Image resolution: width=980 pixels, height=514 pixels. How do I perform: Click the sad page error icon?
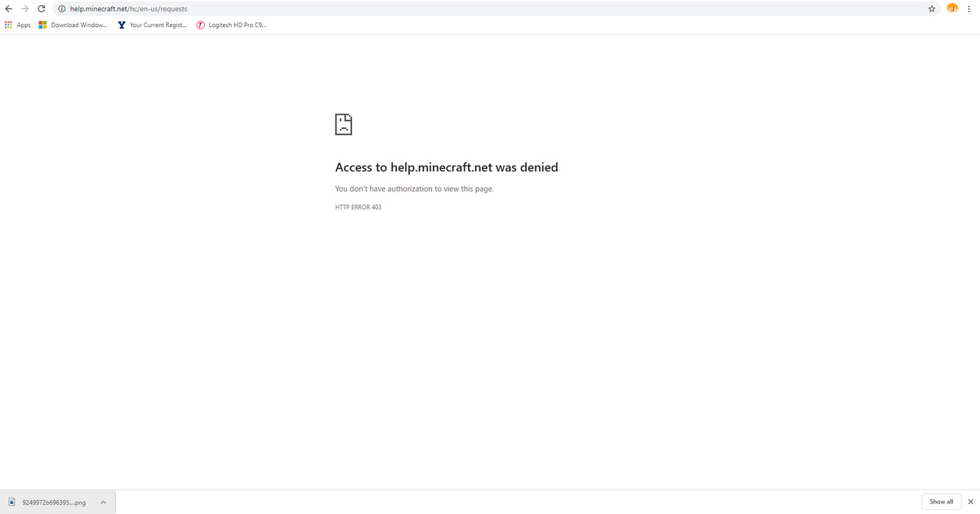click(x=344, y=124)
